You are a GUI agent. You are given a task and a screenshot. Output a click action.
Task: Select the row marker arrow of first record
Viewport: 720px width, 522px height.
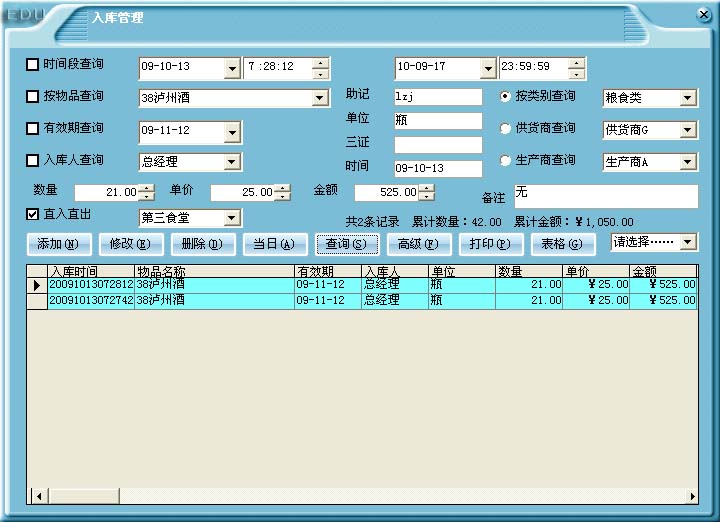37,285
